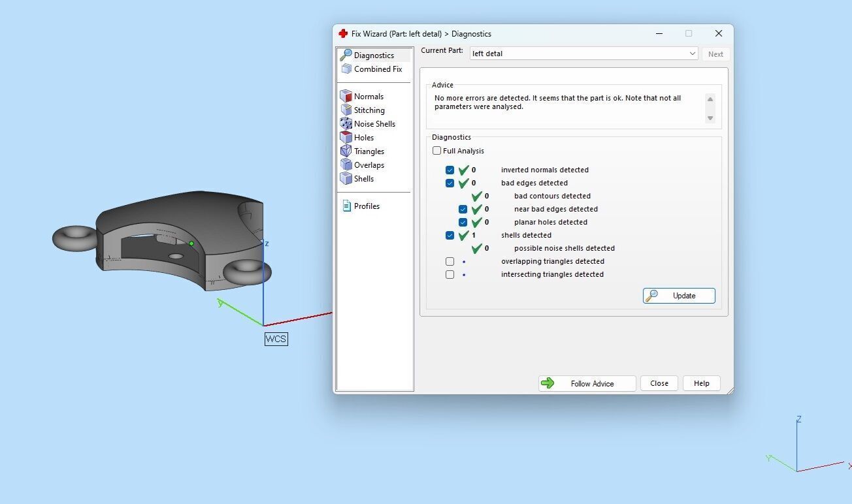Image resolution: width=852 pixels, height=504 pixels.
Task: Uncheck near bad edges detected checkbox
Action: (463, 209)
